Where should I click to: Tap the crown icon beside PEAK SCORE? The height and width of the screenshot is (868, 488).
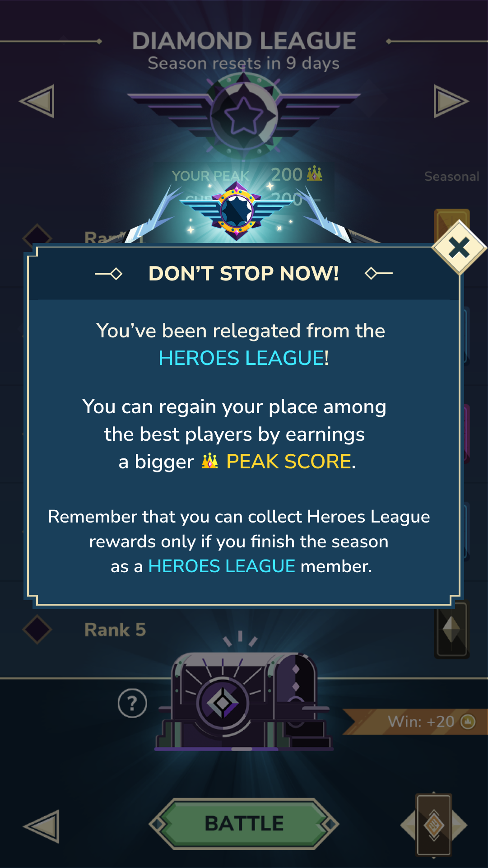point(210,461)
